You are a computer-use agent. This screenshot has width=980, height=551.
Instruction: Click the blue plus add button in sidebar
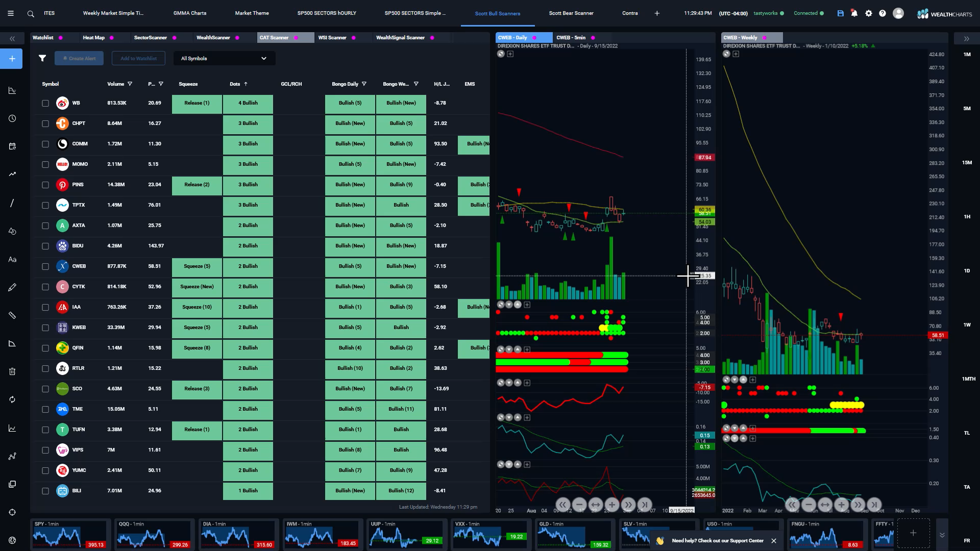tap(12, 59)
